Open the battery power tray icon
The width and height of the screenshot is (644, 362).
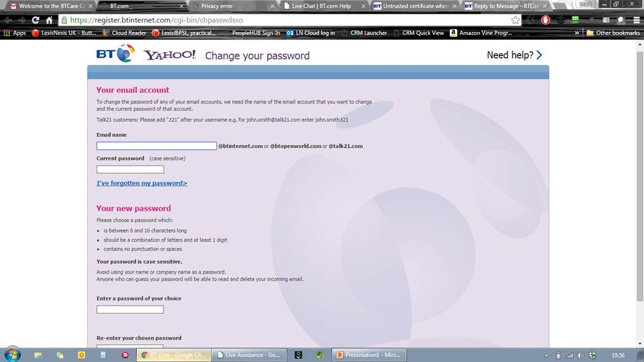pos(558,356)
